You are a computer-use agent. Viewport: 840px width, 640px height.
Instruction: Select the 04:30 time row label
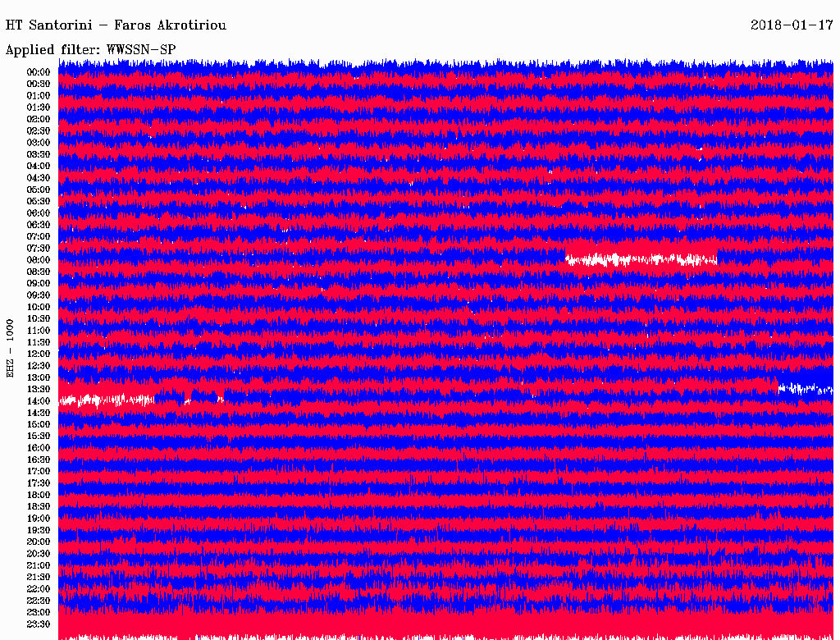pos(39,178)
